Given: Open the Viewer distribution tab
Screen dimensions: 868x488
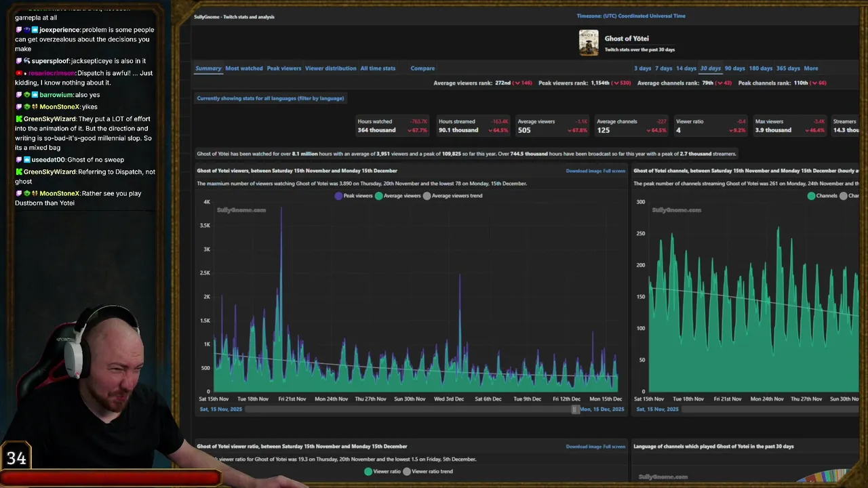Looking at the screenshot, I should pyautogui.click(x=330, y=68).
